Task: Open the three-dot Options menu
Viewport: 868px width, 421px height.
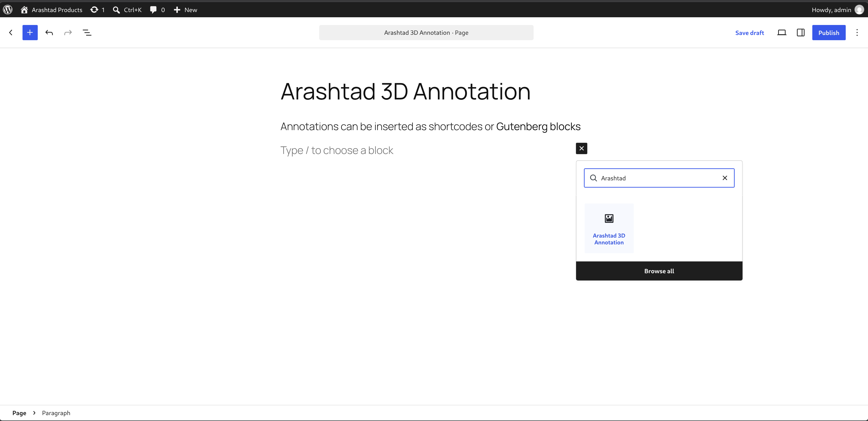Action: click(x=857, y=33)
